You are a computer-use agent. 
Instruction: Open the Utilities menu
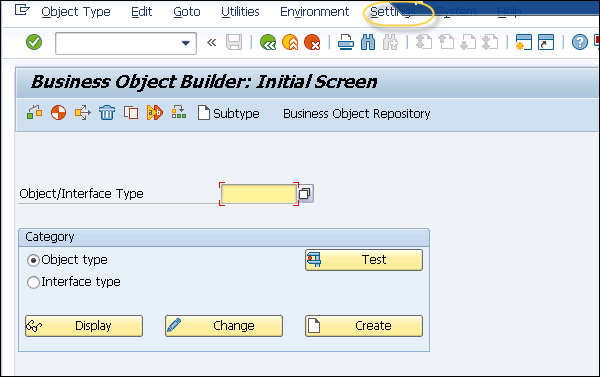coord(240,12)
